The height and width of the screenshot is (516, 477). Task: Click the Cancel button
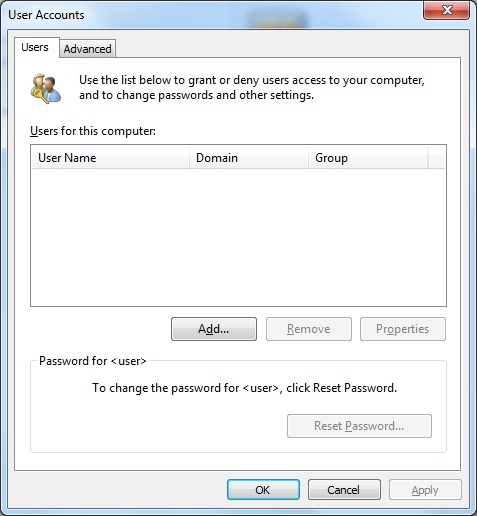(x=344, y=490)
